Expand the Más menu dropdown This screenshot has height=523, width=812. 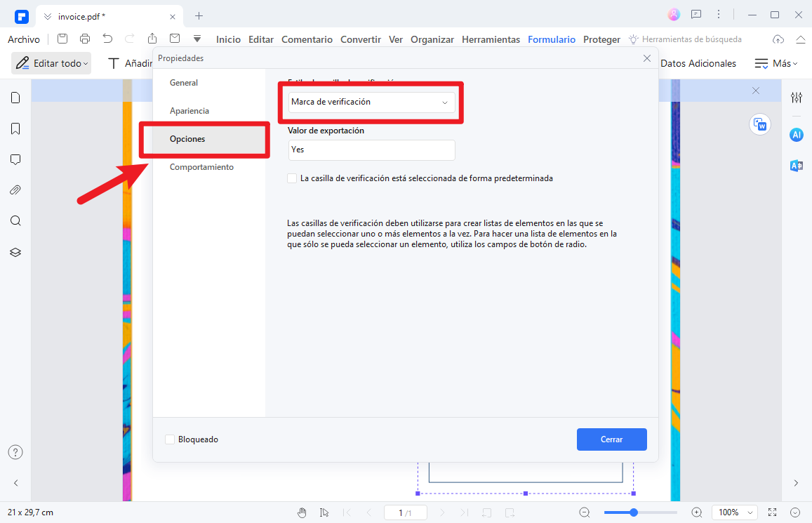[776, 63]
